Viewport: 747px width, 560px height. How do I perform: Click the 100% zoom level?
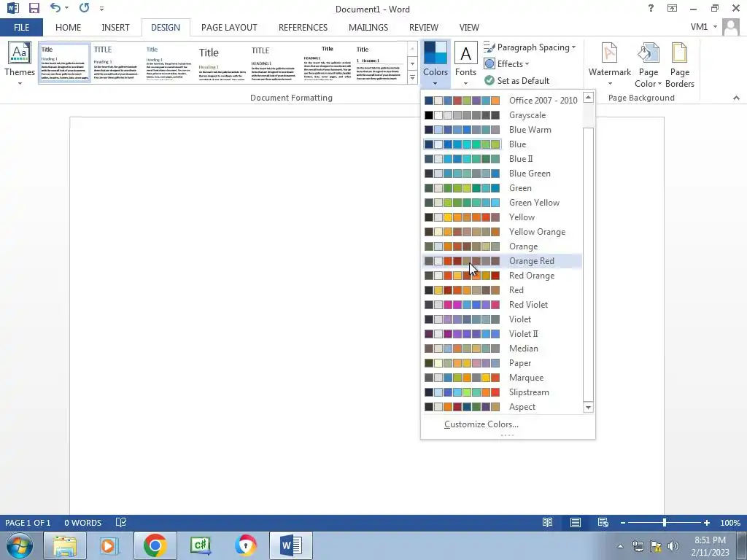pos(729,523)
